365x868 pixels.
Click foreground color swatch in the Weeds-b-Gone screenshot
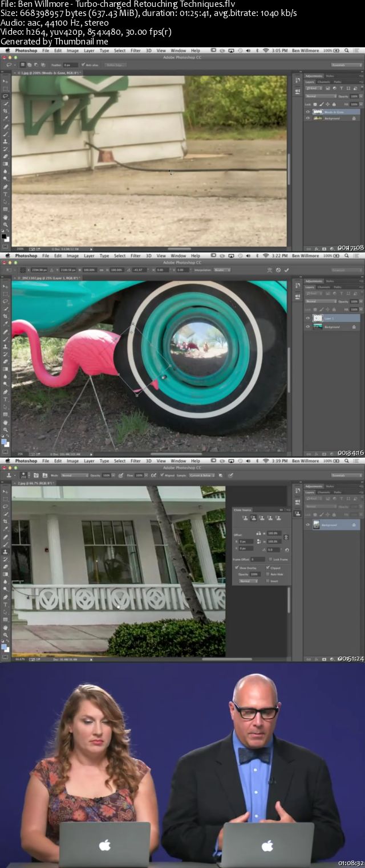pos(3,236)
